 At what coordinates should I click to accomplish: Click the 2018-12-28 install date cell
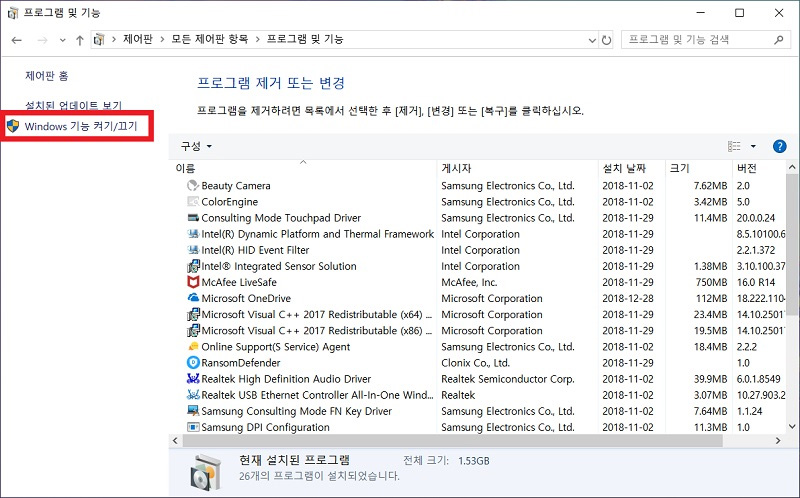coord(628,298)
